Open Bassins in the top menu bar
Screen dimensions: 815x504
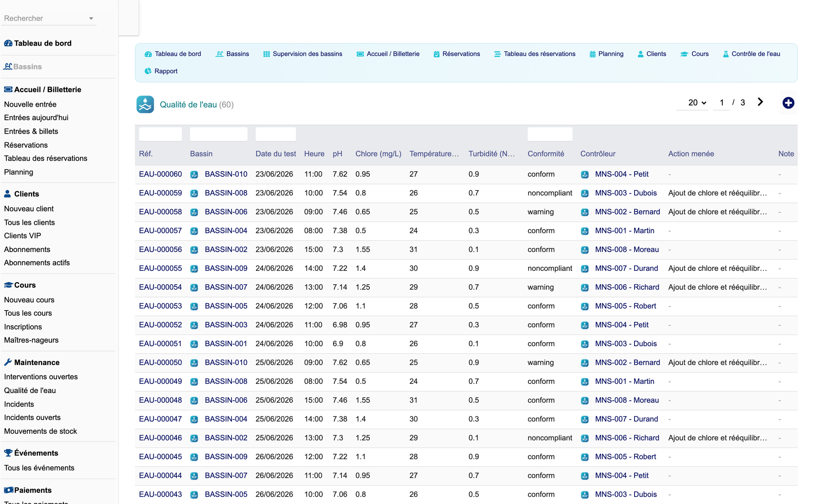(x=237, y=54)
